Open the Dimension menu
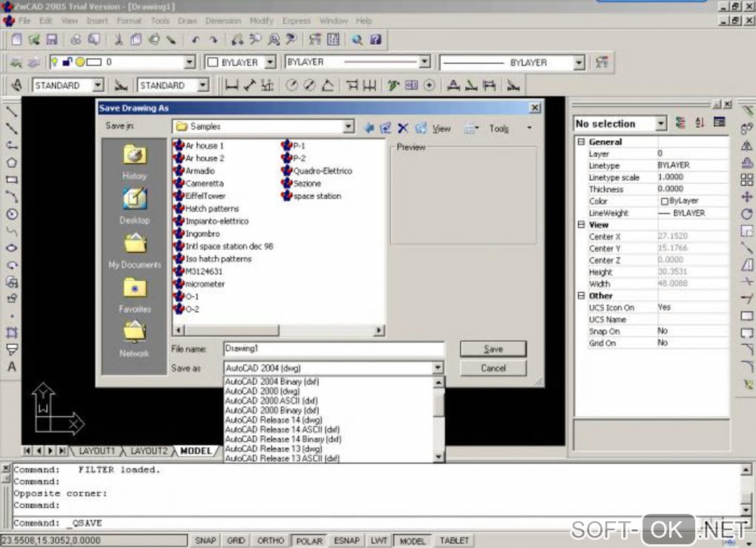The image size is (756, 548). coord(223,21)
